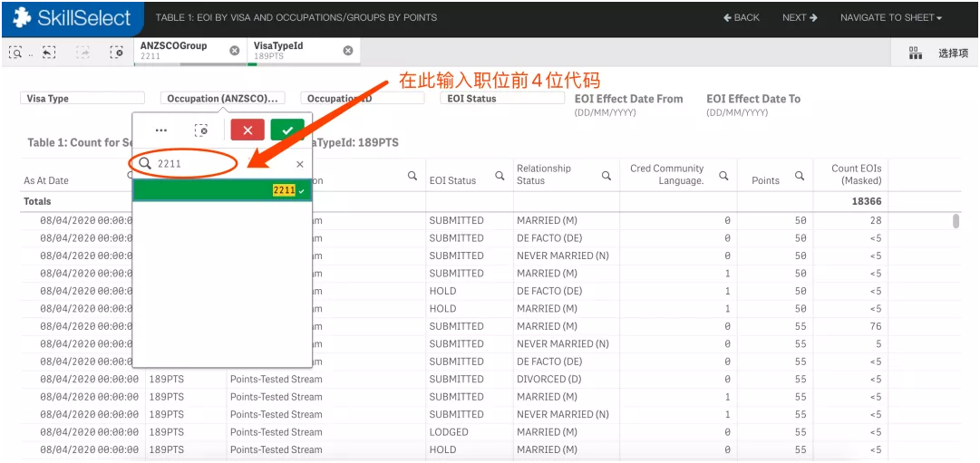The width and height of the screenshot is (980, 463).
Task: Click the smart search icon in selection bar
Action: (x=16, y=53)
